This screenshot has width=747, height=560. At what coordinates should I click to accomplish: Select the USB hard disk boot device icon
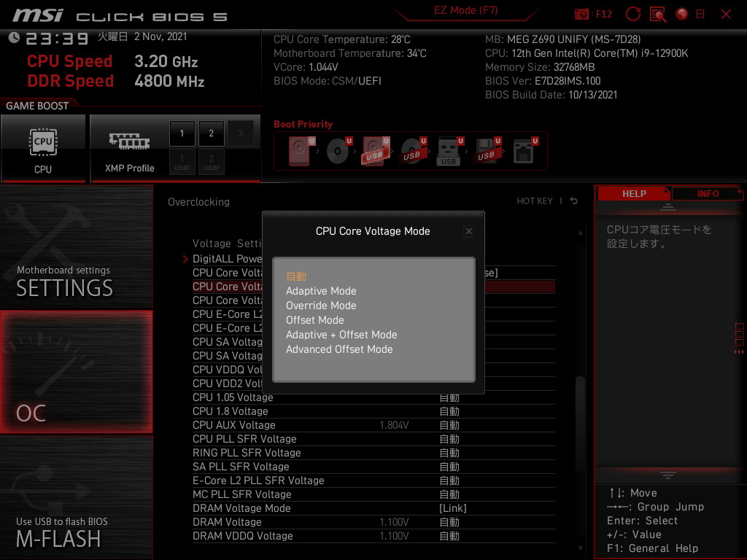(376, 151)
